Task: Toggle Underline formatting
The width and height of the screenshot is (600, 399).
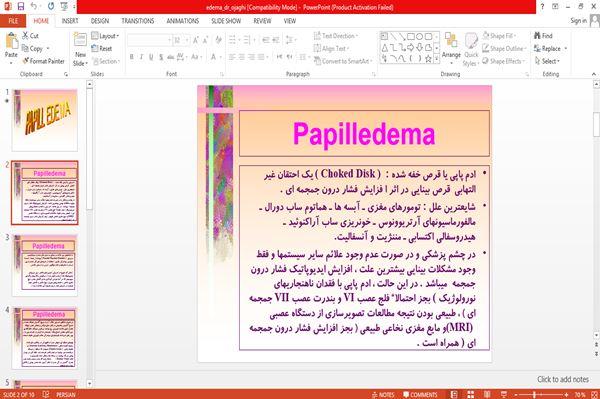Action: tap(151, 57)
